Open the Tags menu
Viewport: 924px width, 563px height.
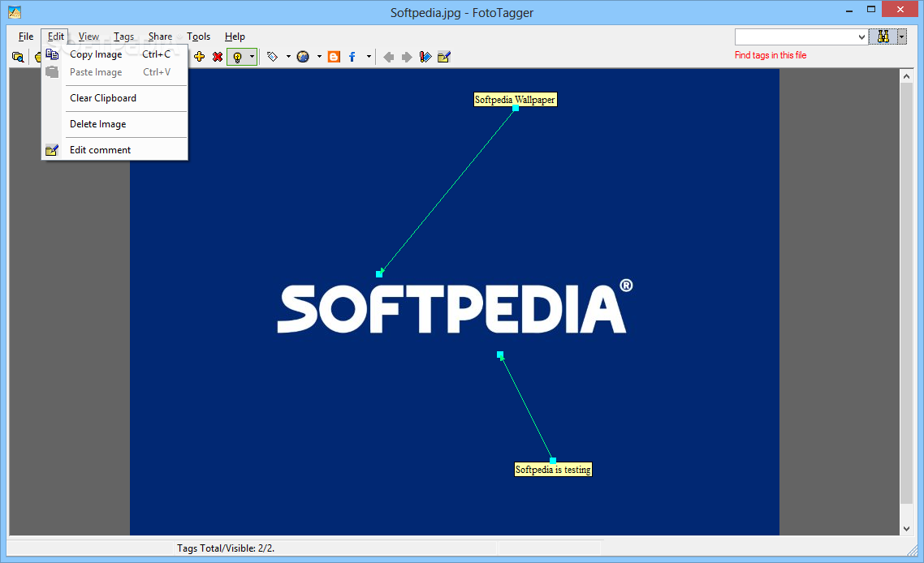[123, 37]
